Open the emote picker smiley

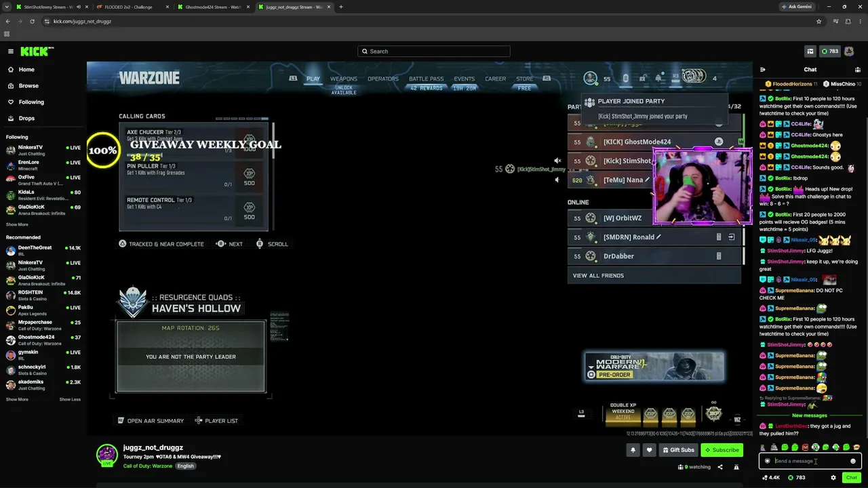(x=853, y=461)
